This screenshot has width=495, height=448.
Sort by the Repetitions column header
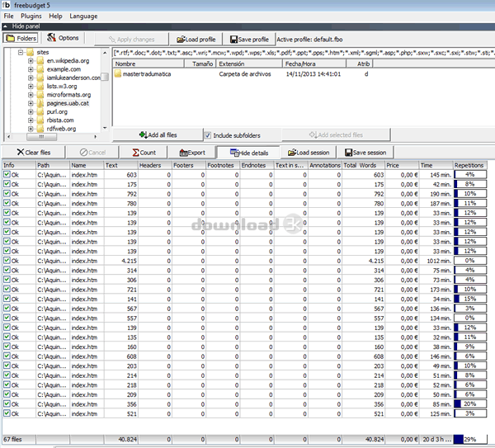[470, 165]
